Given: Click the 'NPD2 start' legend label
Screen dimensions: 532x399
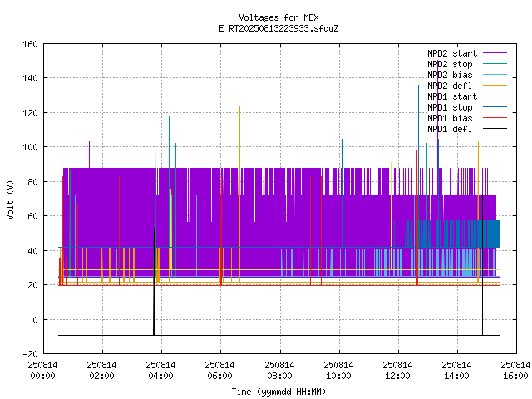Looking at the screenshot, I should tap(452, 53).
